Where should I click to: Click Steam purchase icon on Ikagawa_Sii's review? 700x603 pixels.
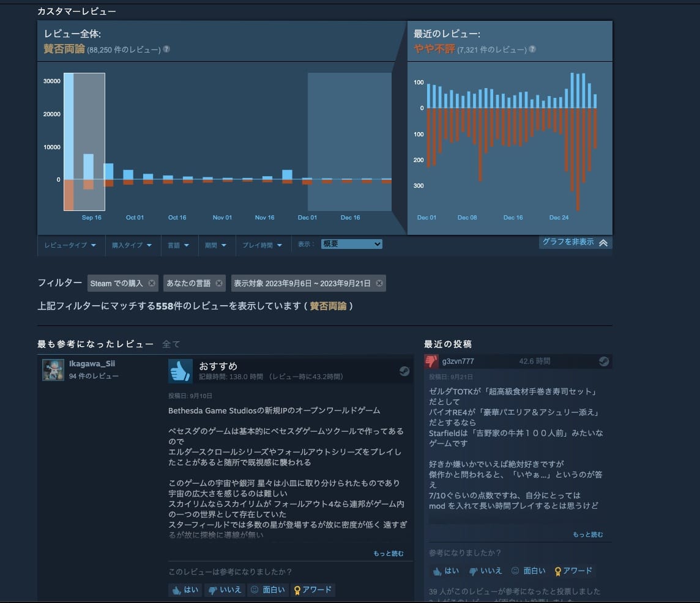click(x=404, y=371)
